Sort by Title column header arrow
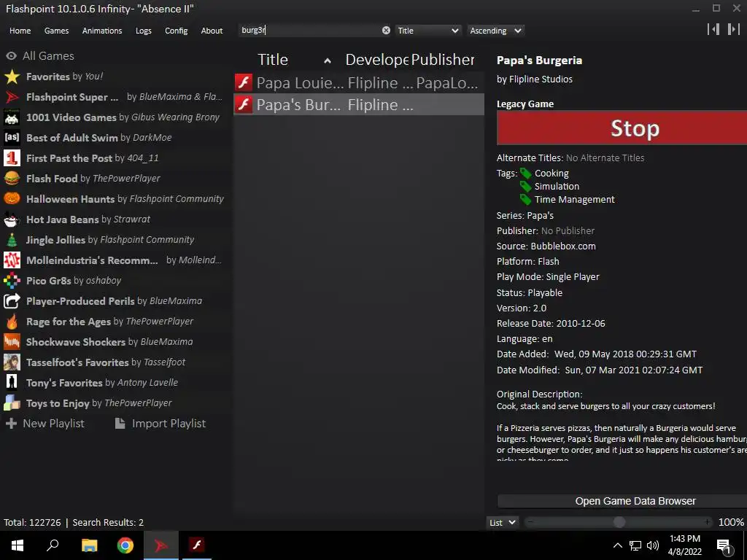The height and width of the screenshot is (560, 747). point(328,61)
